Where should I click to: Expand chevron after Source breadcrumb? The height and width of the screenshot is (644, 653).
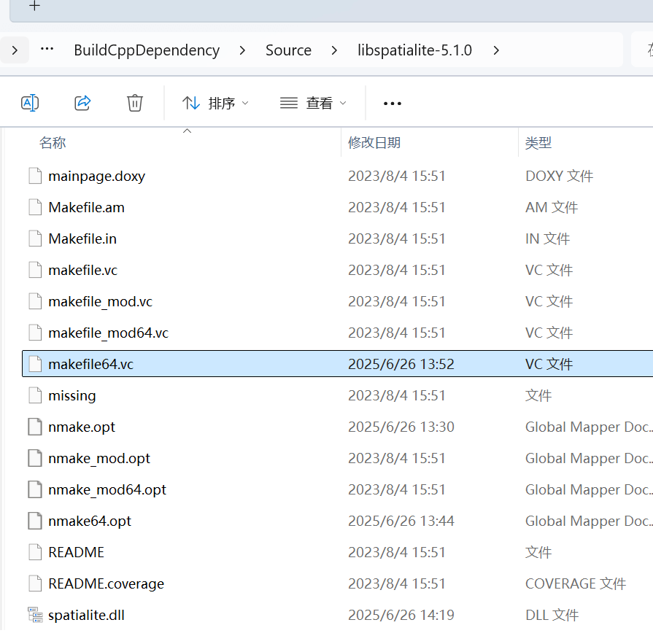click(x=334, y=50)
